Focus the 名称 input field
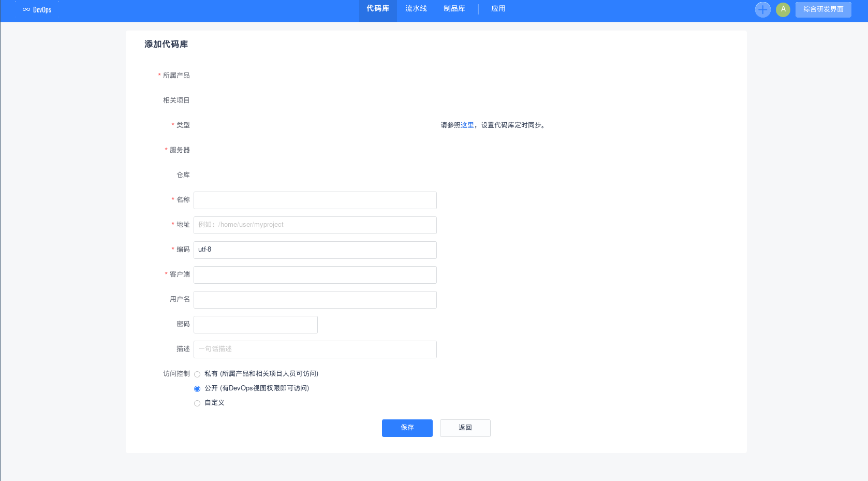868x481 pixels. [x=315, y=200]
